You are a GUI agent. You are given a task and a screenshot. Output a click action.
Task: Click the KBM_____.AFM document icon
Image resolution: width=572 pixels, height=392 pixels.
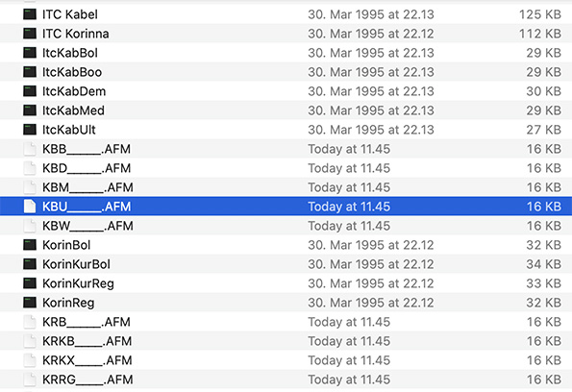coord(30,187)
